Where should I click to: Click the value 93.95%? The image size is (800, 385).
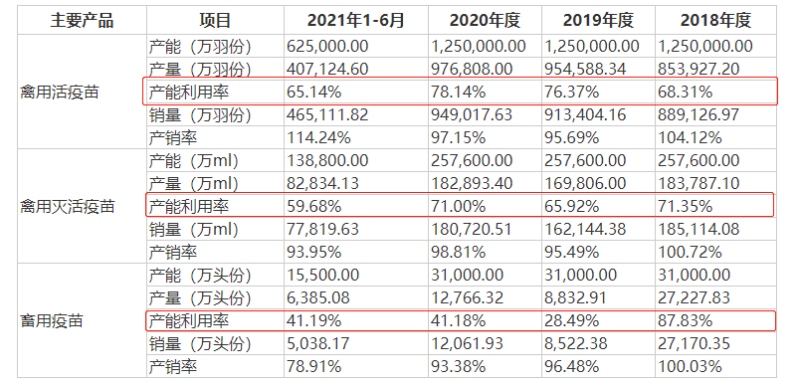tap(314, 252)
